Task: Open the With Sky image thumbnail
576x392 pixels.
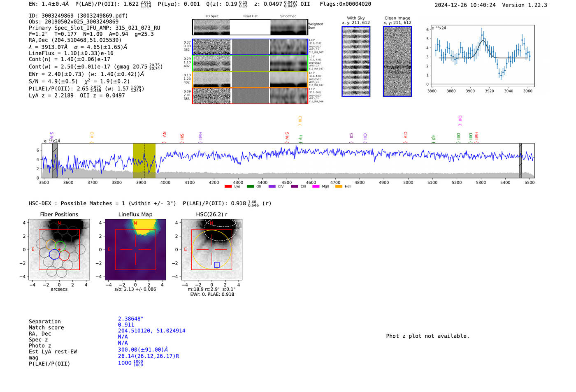Action: (356, 61)
